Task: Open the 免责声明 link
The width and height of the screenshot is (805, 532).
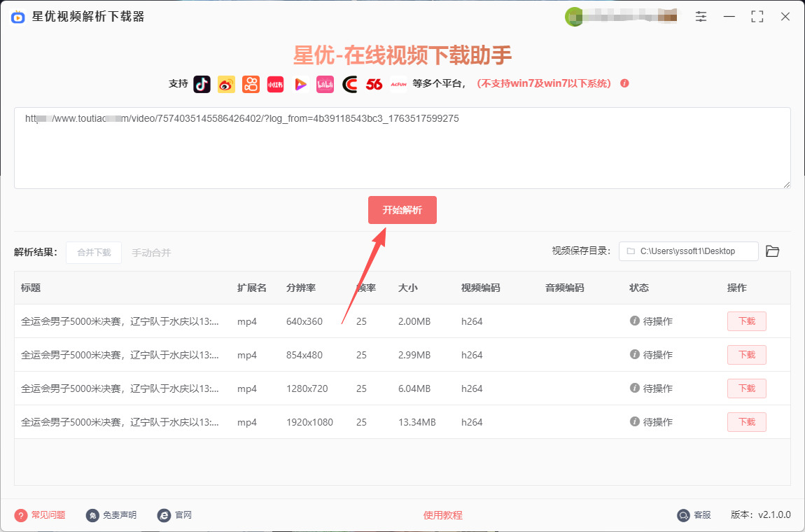Action: [x=120, y=515]
